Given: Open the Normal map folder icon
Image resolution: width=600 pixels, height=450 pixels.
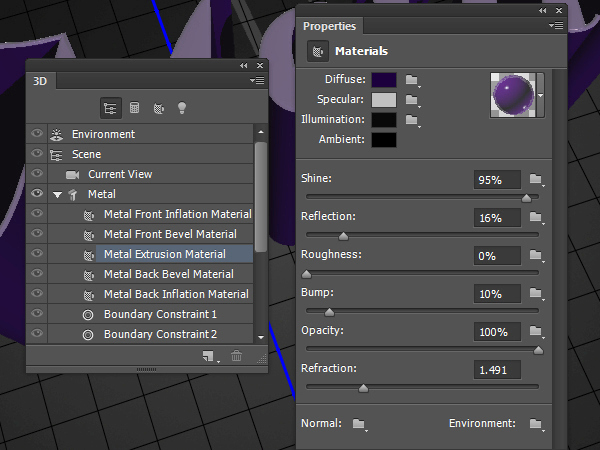Looking at the screenshot, I should [359, 424].
